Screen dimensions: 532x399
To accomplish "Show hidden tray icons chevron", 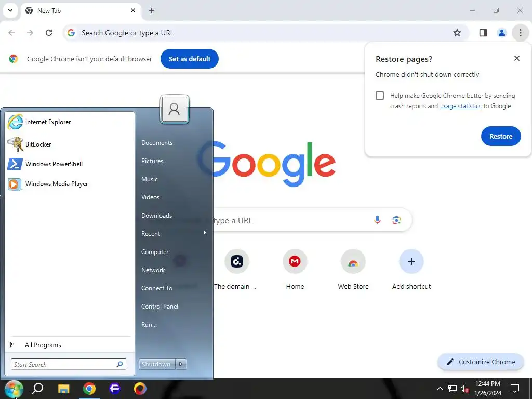I will click(x=440, y=389).
